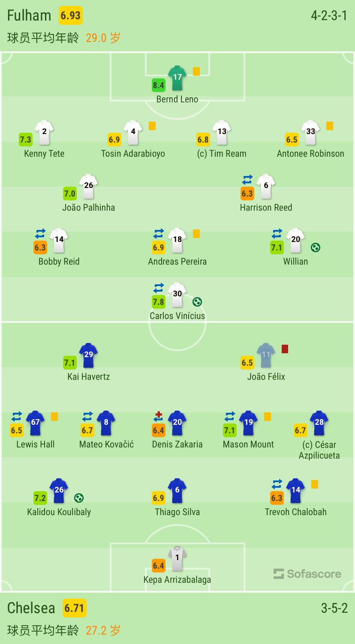Click Mason Mount's yellow card icon
This screenshot has width=355, height=644.
[268, 416]
